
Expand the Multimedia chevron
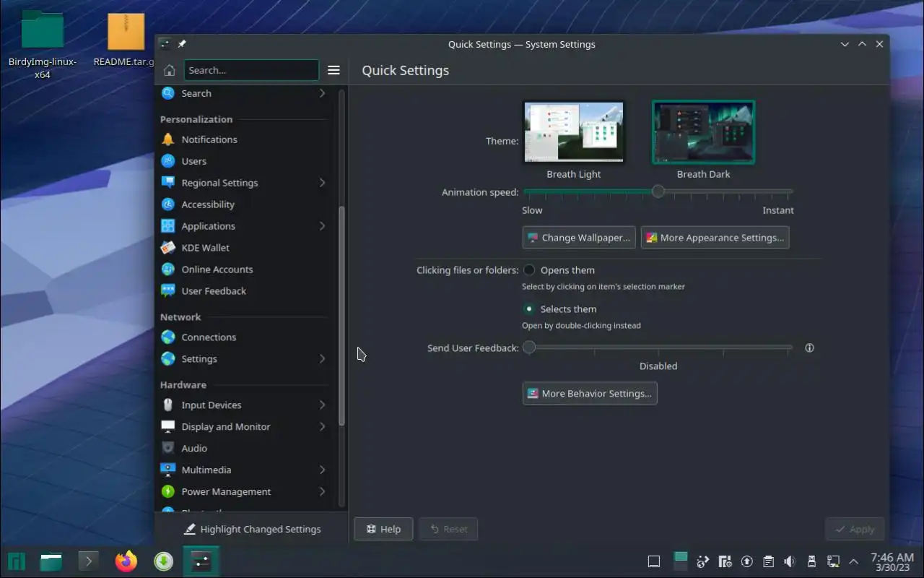coord(322,470)
